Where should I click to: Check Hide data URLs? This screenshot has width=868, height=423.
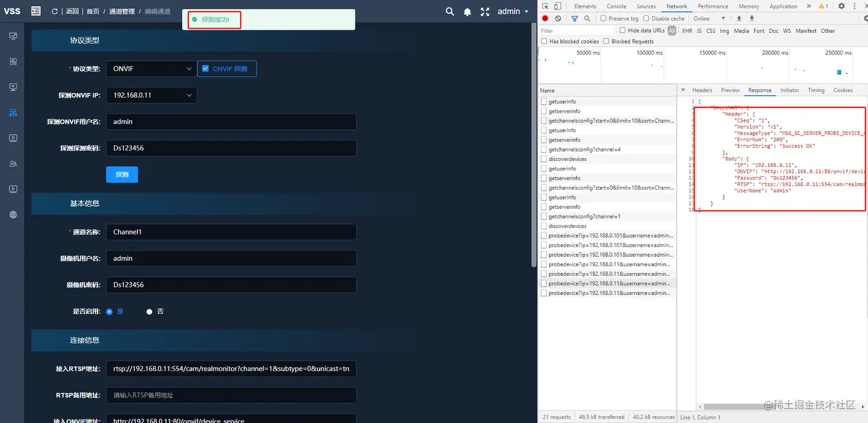point(623,30)
